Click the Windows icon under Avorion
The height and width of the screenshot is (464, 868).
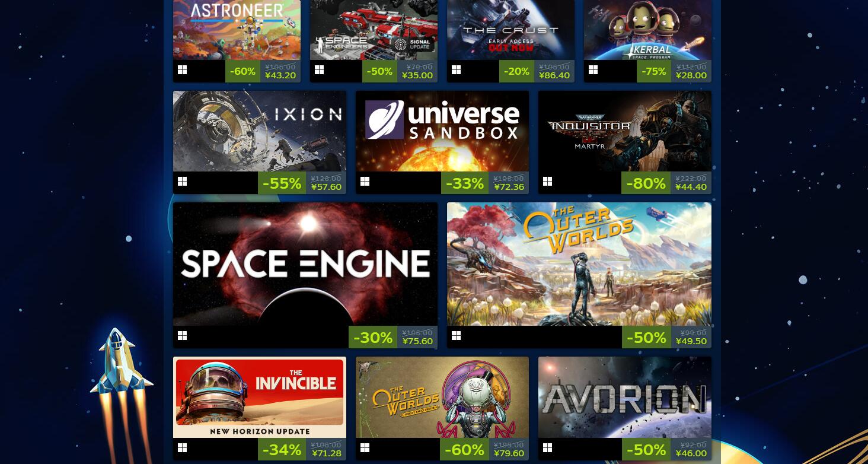coord(548,448)
